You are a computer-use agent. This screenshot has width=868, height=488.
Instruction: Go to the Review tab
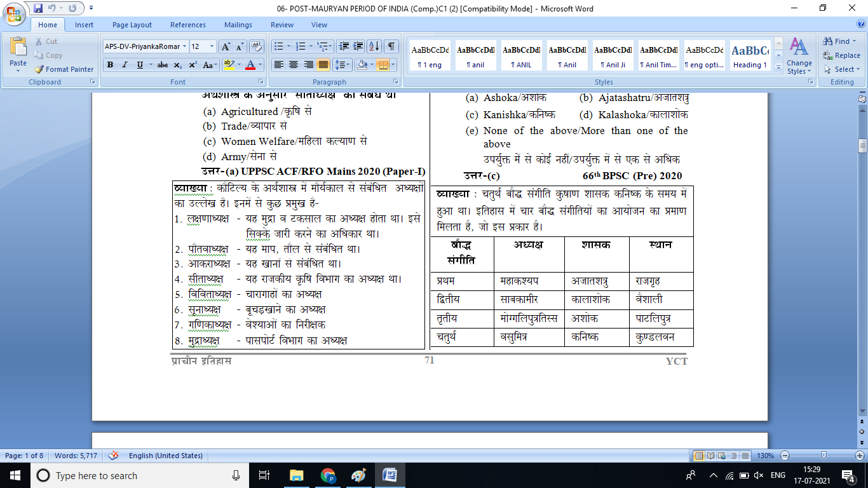(x=282, y=25)
